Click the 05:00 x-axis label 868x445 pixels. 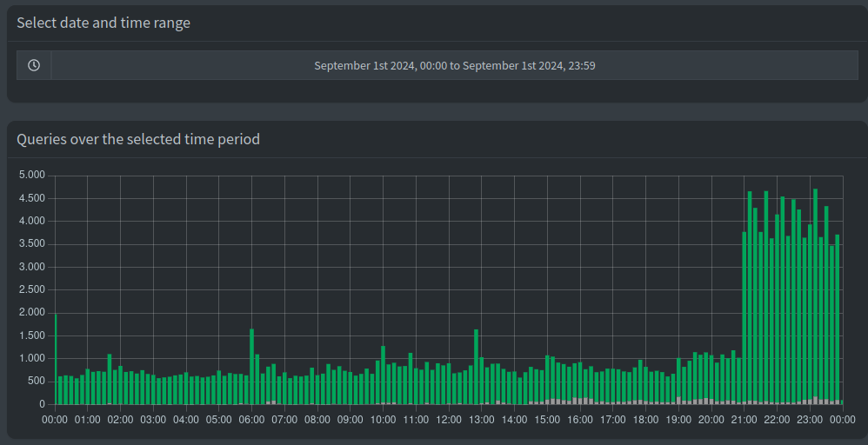[218, 420]
